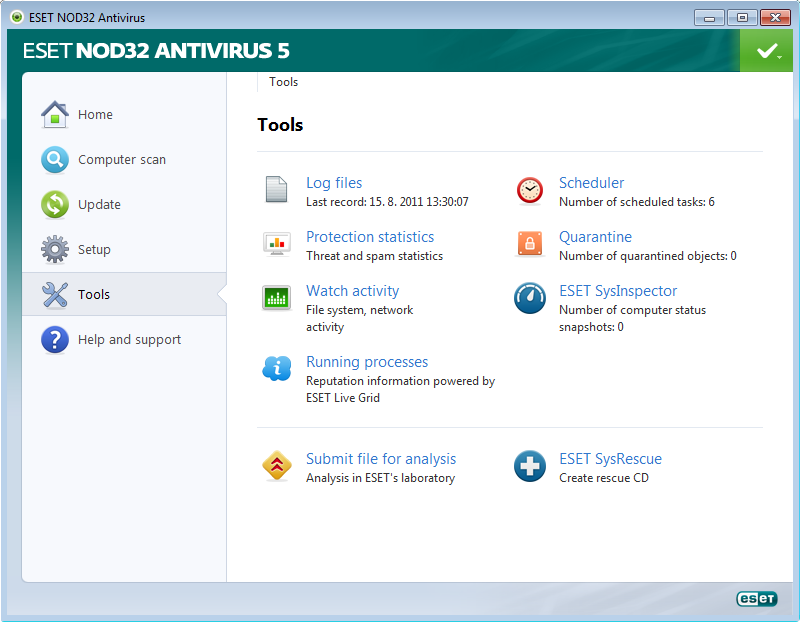Click 'Last record: 15. 8. 2011 13:30:07' text
Image resolution: width=800 pixels, height=622 pixels.
coord(387,202)
